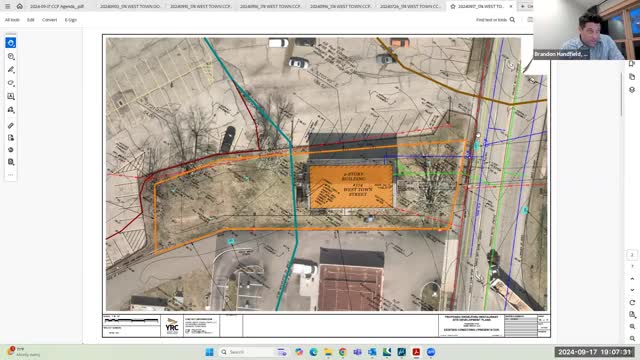This screenshot has height=360, width=640.
Task: Click the round dark icon in toolbar
Action: [x=11, y=150]
